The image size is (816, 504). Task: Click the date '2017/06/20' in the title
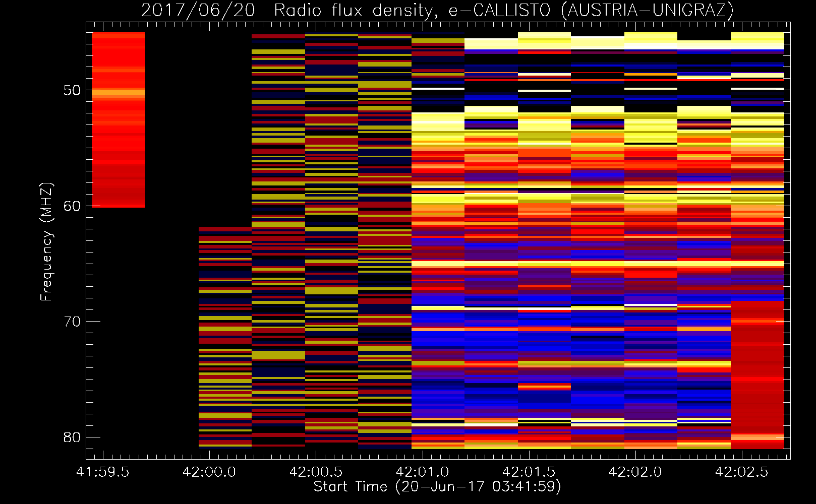pos(198,11)
